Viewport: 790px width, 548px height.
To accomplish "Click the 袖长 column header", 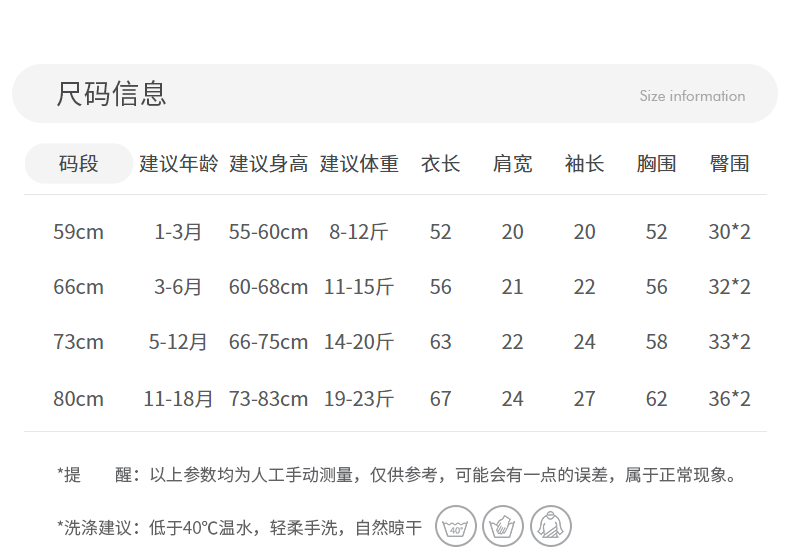I will pos(584,164).
